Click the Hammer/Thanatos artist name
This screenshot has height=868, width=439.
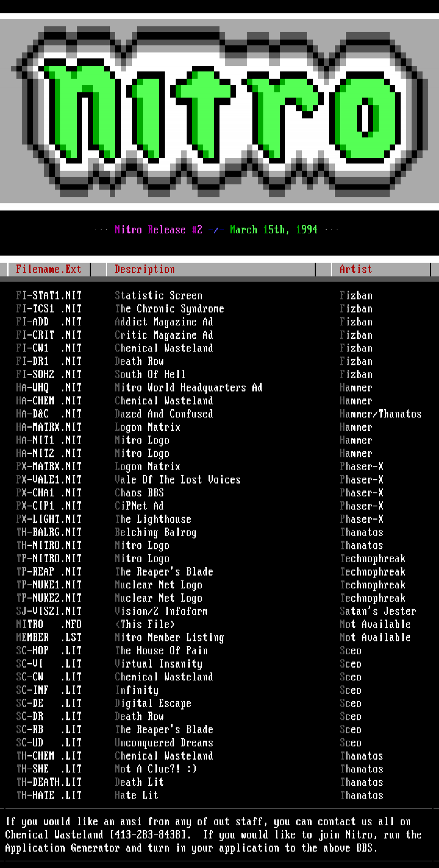pos(380,414)
